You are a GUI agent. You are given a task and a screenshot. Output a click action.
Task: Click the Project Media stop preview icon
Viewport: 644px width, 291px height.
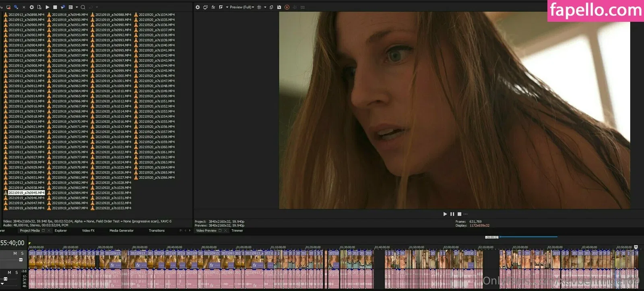pyautogui.click(x=55, y=7)
